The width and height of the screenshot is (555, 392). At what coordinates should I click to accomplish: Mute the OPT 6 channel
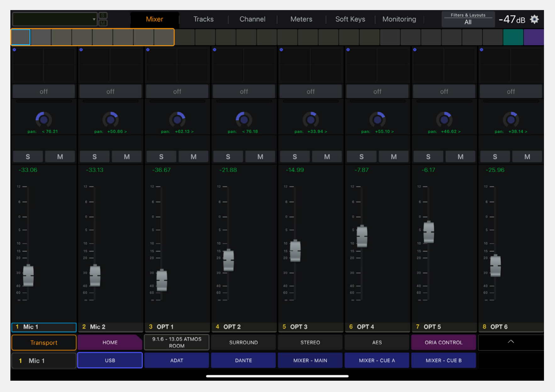[x=527, y=157]
